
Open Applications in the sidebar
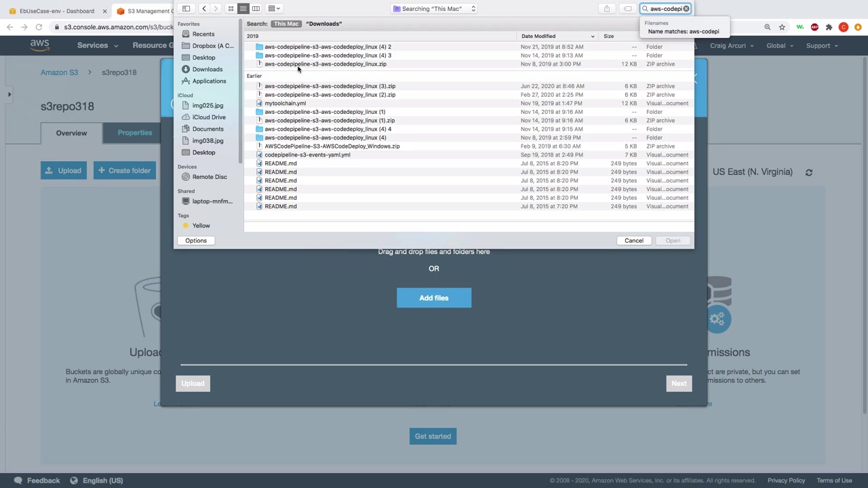[x=209, y=81]
